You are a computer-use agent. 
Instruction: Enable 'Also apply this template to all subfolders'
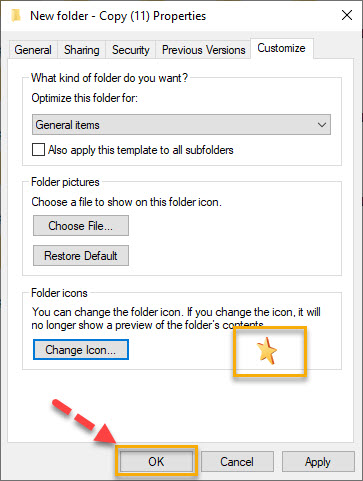tap(38, 150)
